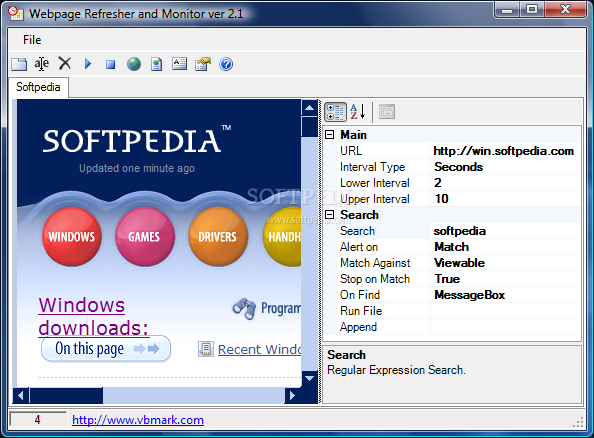Select the Stop on Match property label
The image size is (594, 438).
(x=375, y=279)
